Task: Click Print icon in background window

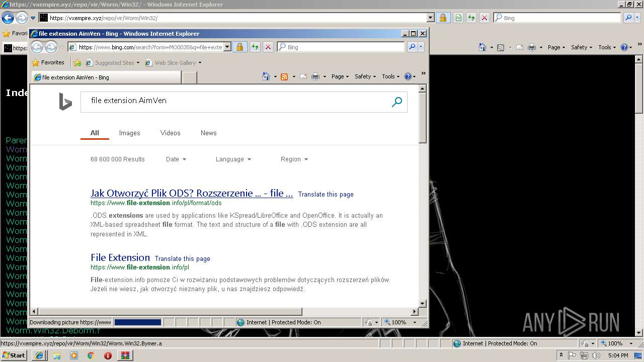Action: pyautogui.click(x=532, y=47)
